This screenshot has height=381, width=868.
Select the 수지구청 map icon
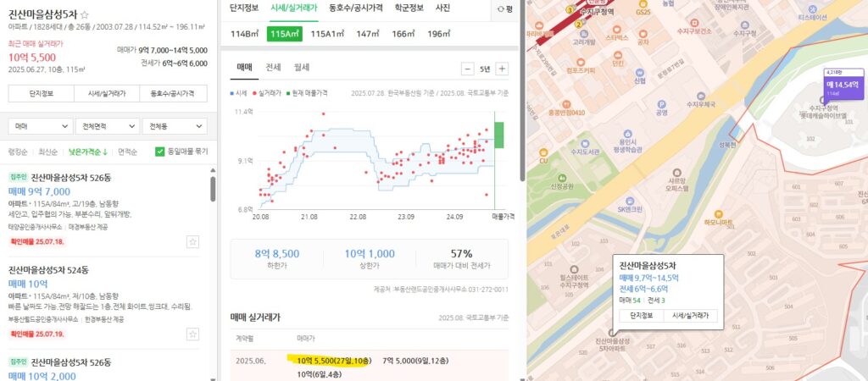744,25
